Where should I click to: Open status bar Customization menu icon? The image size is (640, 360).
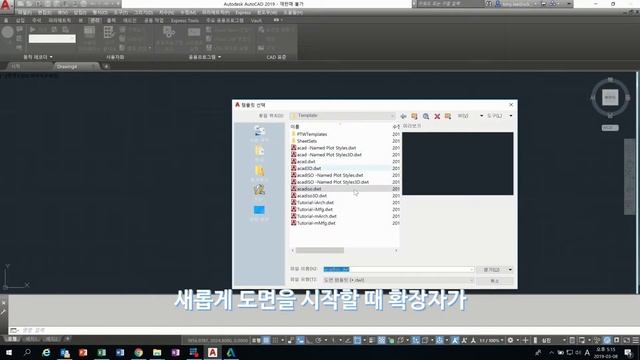tap(636, 340)
